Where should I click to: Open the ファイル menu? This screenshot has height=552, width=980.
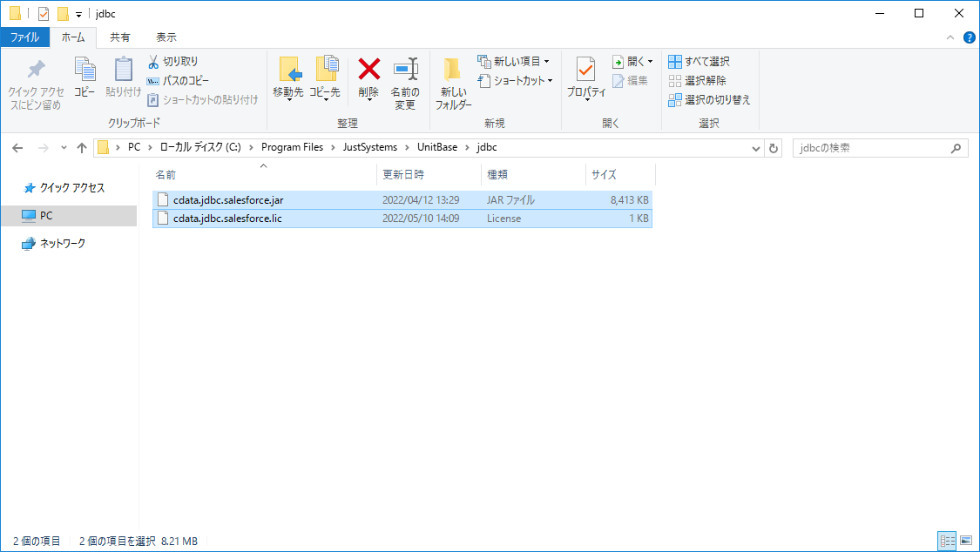[24, 37]
